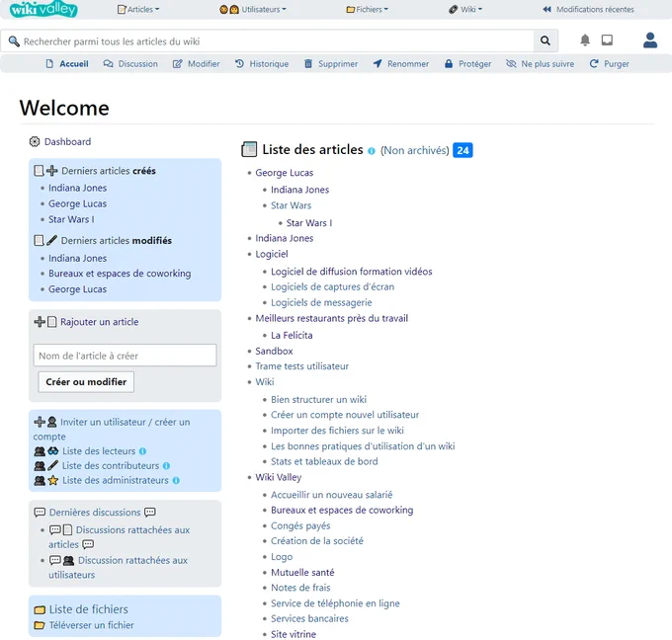672x640 pixels.
Task: Click the Wiki Valley logo
Action: tap(43, 9)
